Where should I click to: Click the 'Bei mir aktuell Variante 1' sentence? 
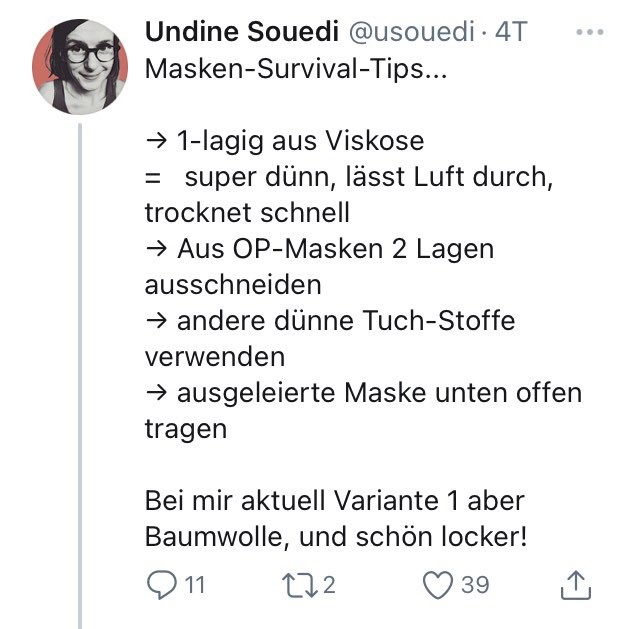[334, 499]
